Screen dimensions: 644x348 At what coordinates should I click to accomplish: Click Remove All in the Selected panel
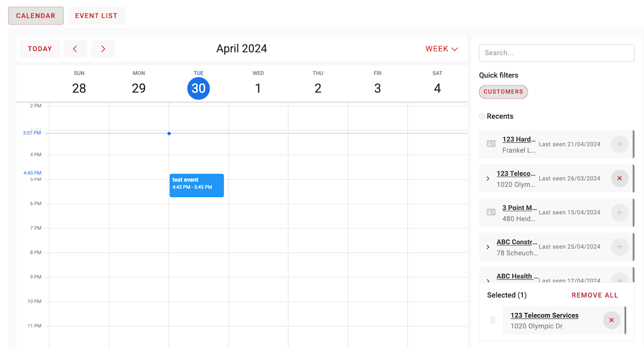[x=595, y=295]
